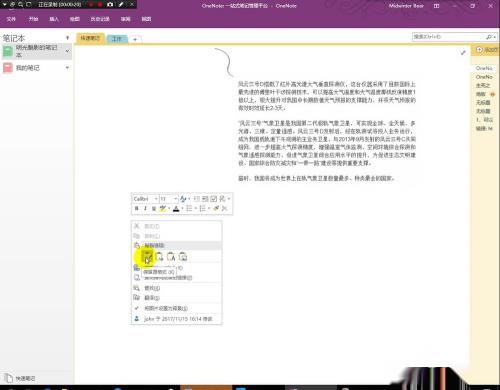Choose the Keep Text Only paste icon
500x390 pixels.
(x=171, y=257)
